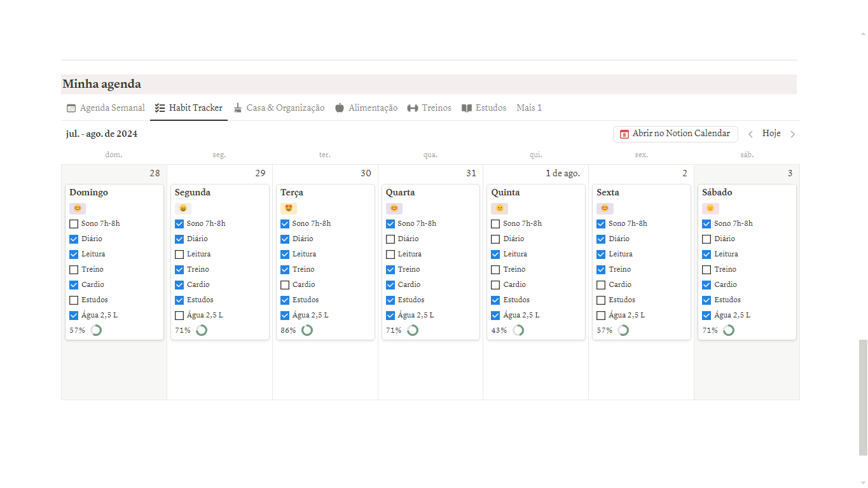The image size is (868, 488).
Task: Check Cardio on Terça card
Action: pyautogui.click(x=285, y=285)
